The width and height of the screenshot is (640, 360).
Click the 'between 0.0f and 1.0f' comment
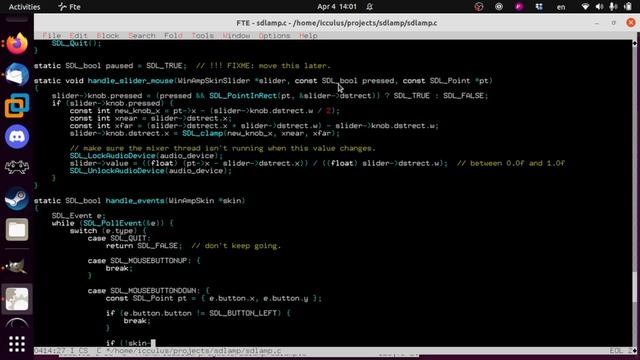coord(511,163)
